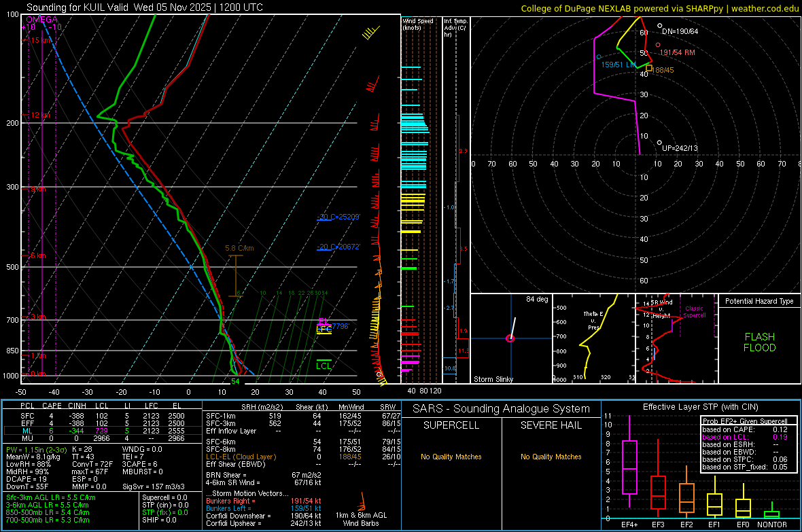Click the Corfidi upshear UP=242/13 marker
802x532 pixels.
pos(659,142)
